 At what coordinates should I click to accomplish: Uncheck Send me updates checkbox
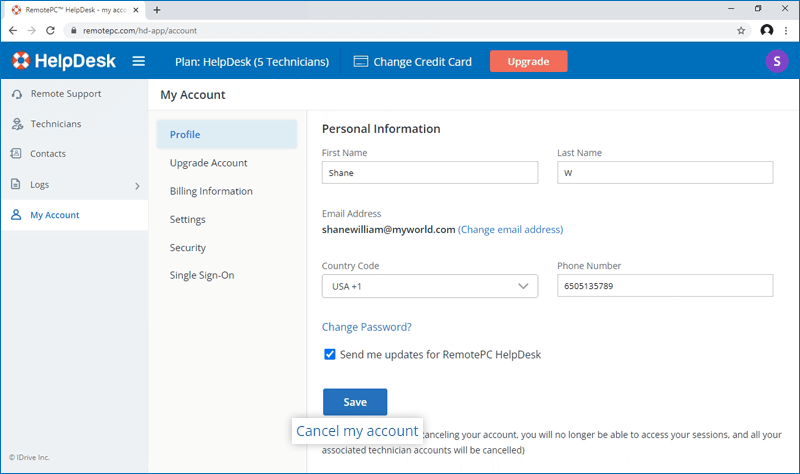[x=330, y=354]
